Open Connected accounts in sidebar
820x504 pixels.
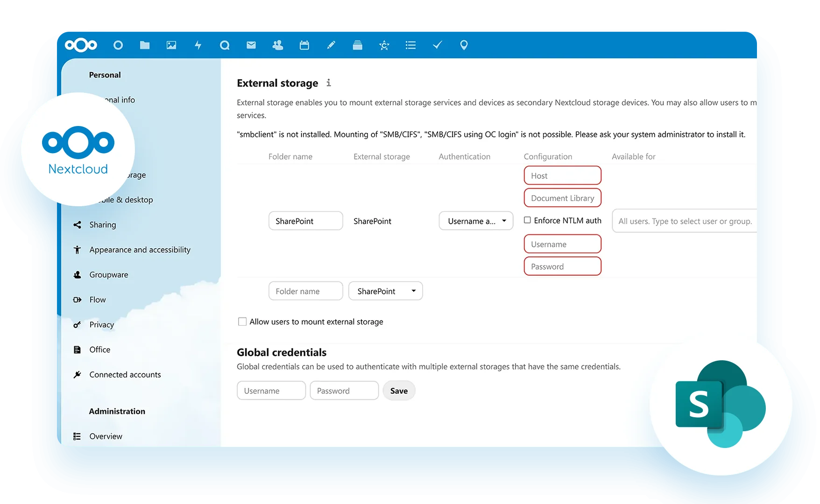coord(125,375)
